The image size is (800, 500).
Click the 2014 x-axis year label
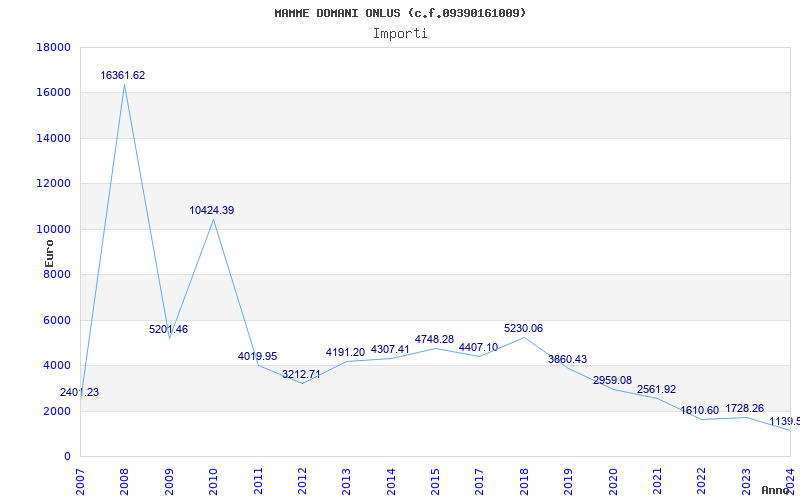(391, 481)
